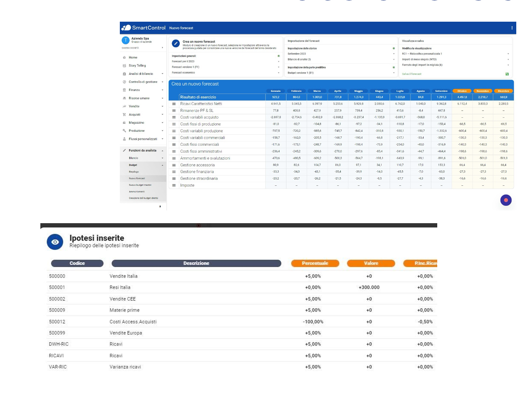Open the Forecast versione 1 (F1) dropdown
The height and width of the screenshot is (403, 532).
(x=226, y=67)
